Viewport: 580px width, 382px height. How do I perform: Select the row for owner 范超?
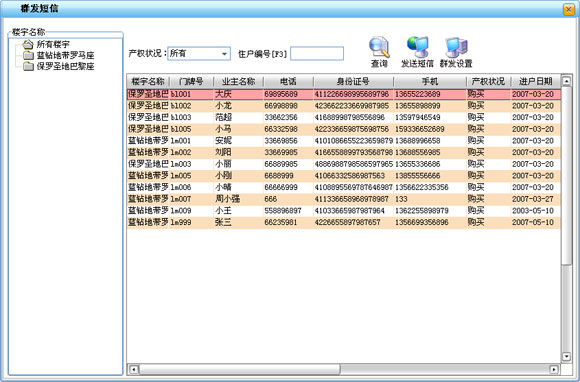coord(344,118)
